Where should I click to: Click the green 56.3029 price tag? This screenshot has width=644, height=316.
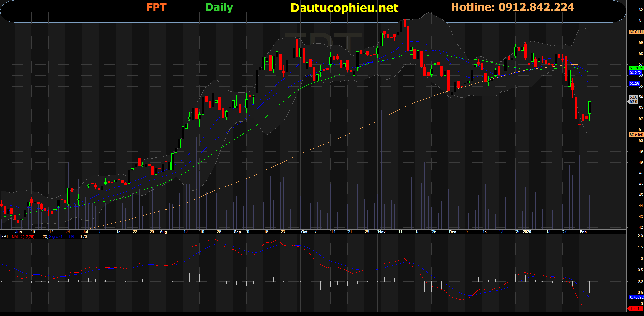pyautogui.click(x=636, y=68)
